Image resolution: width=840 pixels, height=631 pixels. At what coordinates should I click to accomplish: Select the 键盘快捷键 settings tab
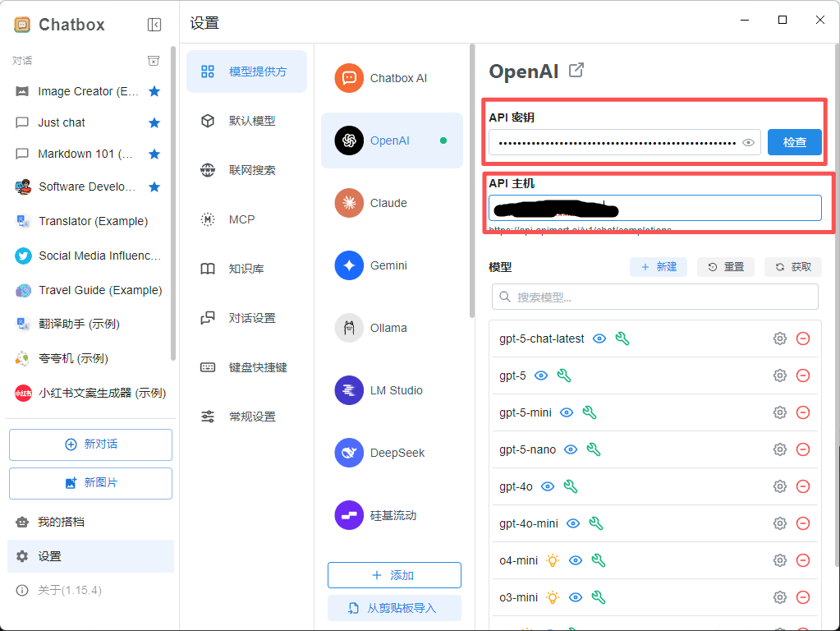coord(246,367)
